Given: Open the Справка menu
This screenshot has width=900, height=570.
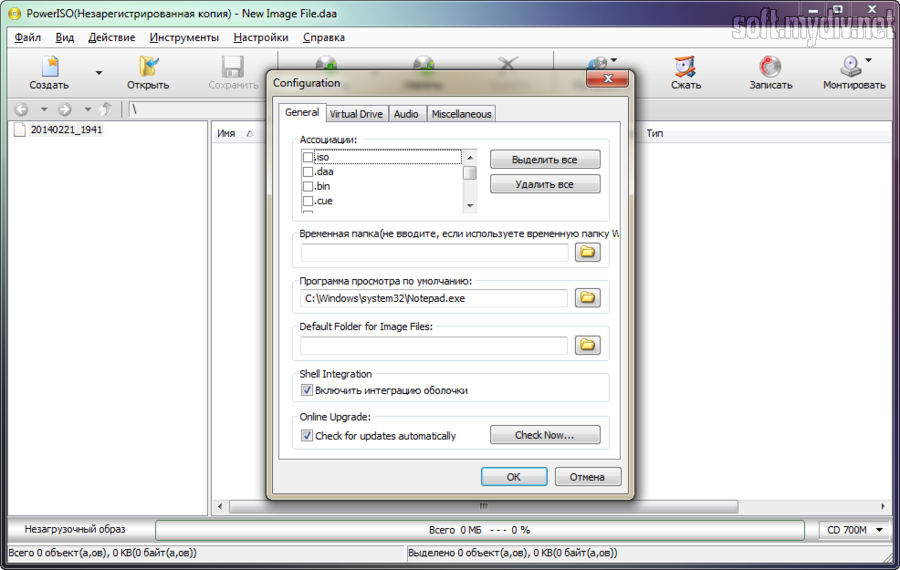Looking at the screenshot, I should pyautogui.click(x=324, y=37).
